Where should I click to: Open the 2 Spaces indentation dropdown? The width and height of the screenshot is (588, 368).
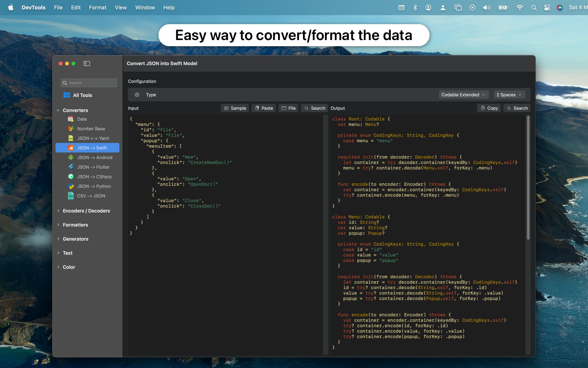coord(509,94)
